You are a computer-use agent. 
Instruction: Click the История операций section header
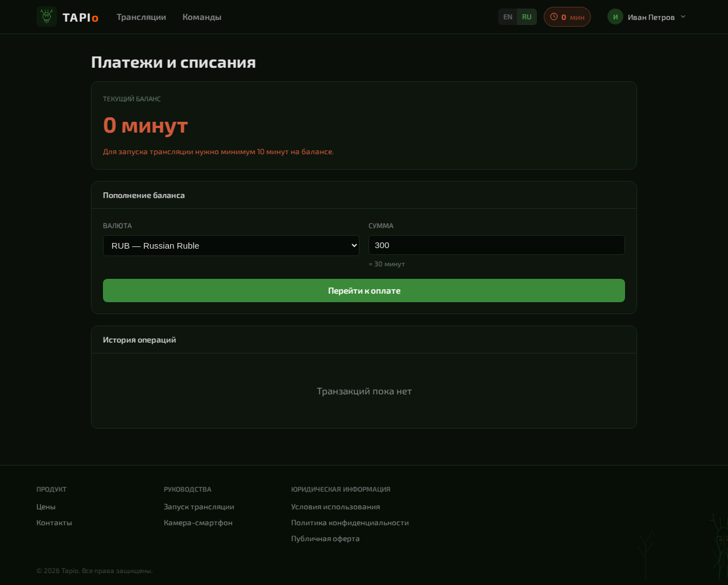pos(139,340)
